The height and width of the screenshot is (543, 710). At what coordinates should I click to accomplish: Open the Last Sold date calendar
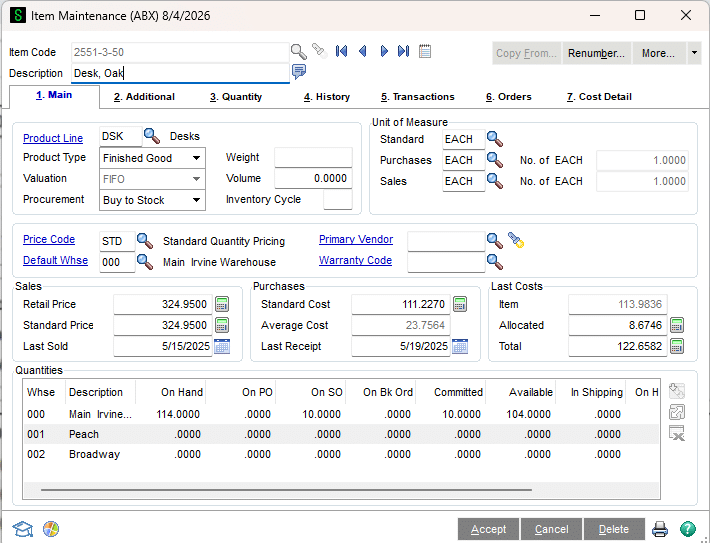tap(222, 346)
